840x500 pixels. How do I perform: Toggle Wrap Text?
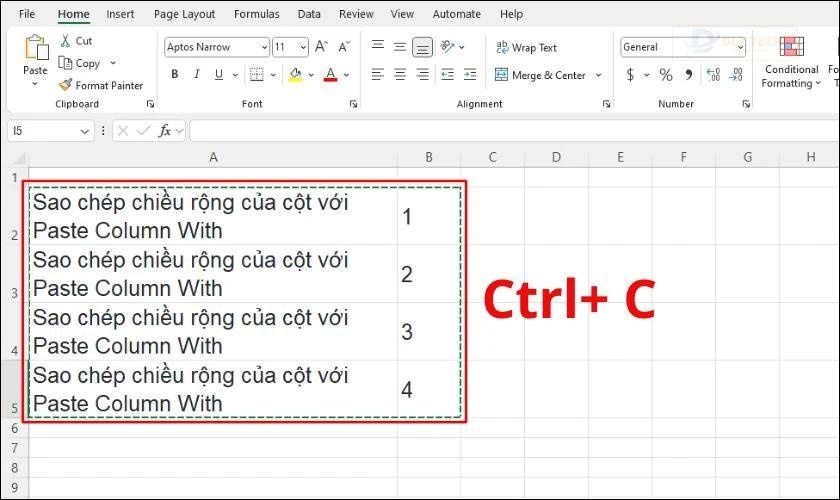click(526, 48)
